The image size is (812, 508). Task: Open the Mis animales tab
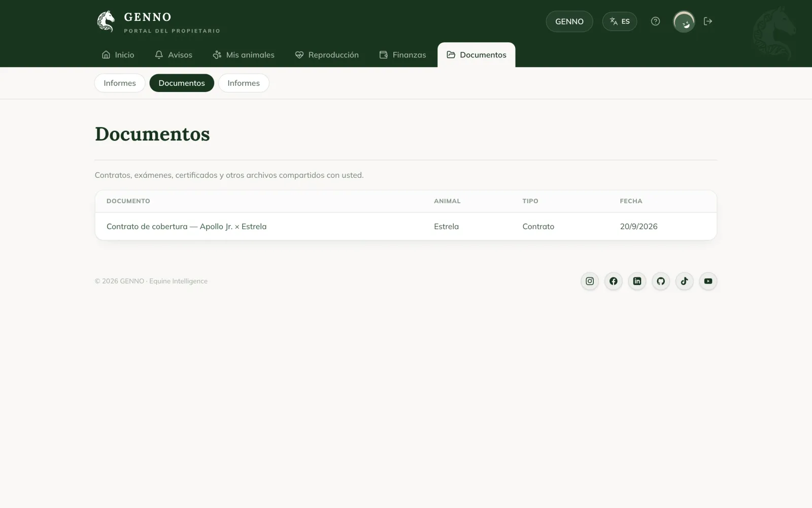click(x=244, y=55)
